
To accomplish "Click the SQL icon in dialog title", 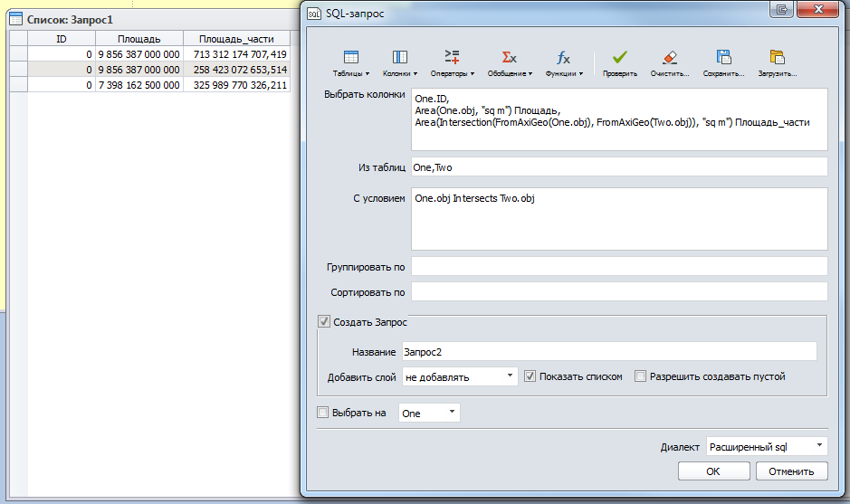I will tap(314, 14).
